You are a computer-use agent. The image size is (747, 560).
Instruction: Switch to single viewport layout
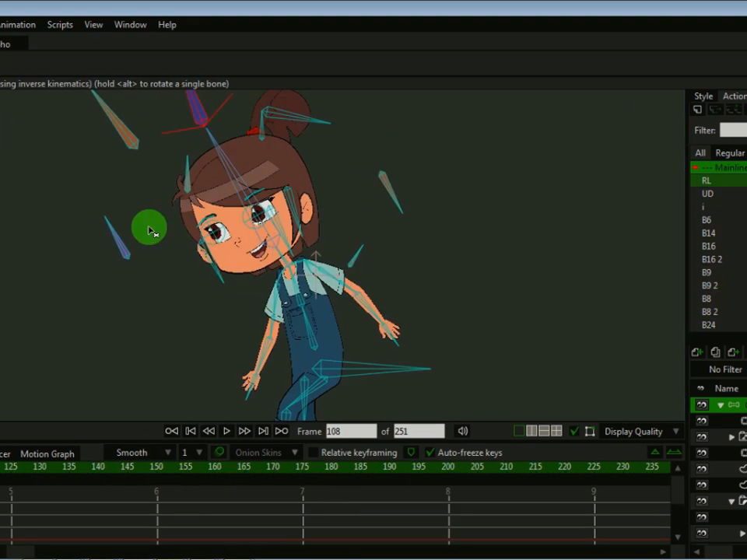pyautogui.click(x=519, y=432)
